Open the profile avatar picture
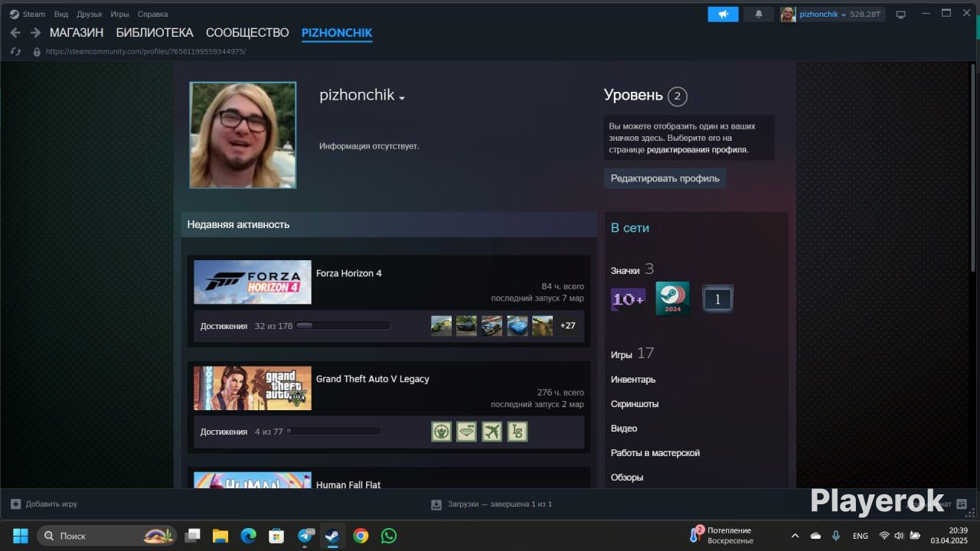The width and height of the screenshot is (980, 551). (243, 135)
